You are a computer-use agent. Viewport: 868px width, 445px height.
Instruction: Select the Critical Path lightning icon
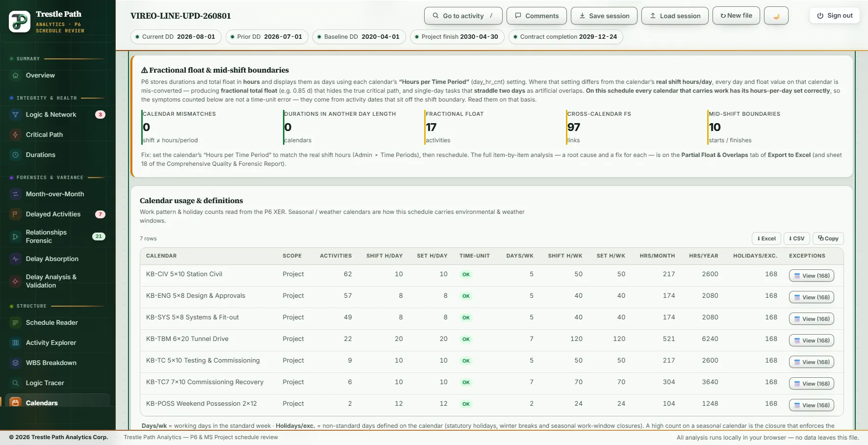[15, 135]
